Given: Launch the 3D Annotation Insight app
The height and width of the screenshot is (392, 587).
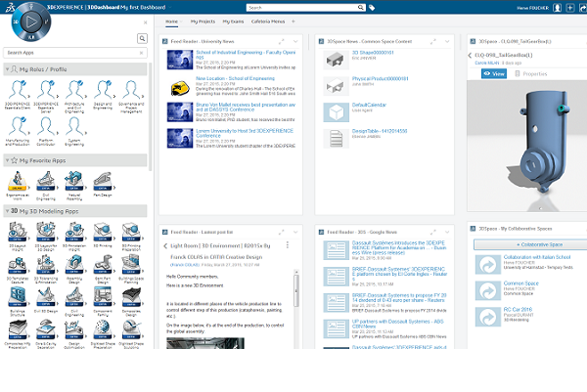Looking at the screenshot, I should click(74, 236).
